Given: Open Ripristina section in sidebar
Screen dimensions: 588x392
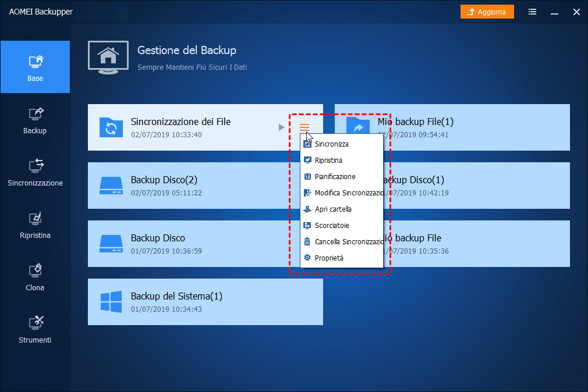Looking at the screenshot, I should [x=36, y=225].
